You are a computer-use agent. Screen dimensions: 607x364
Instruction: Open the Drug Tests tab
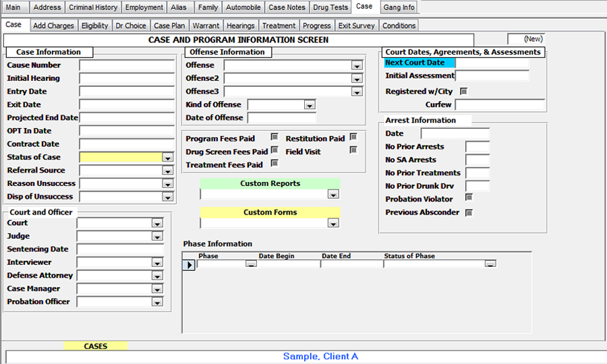click(x=330, y=7)
